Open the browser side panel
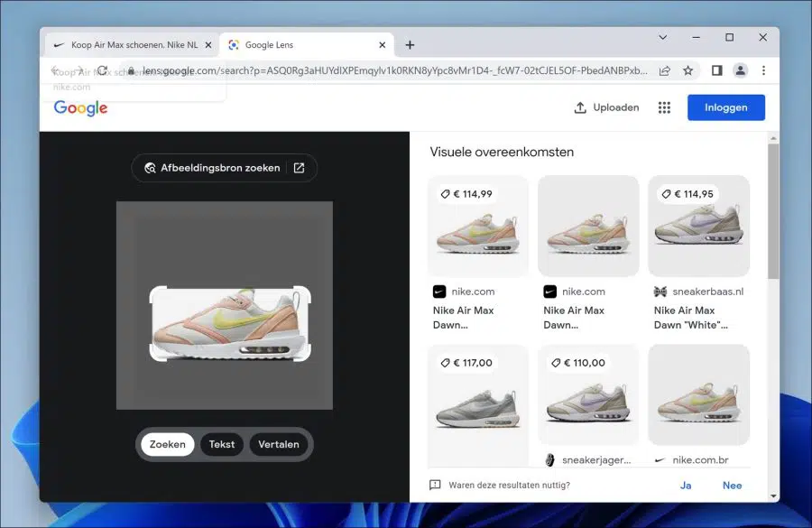Screen dimensions: 812x528 click(x=716, y=70)
